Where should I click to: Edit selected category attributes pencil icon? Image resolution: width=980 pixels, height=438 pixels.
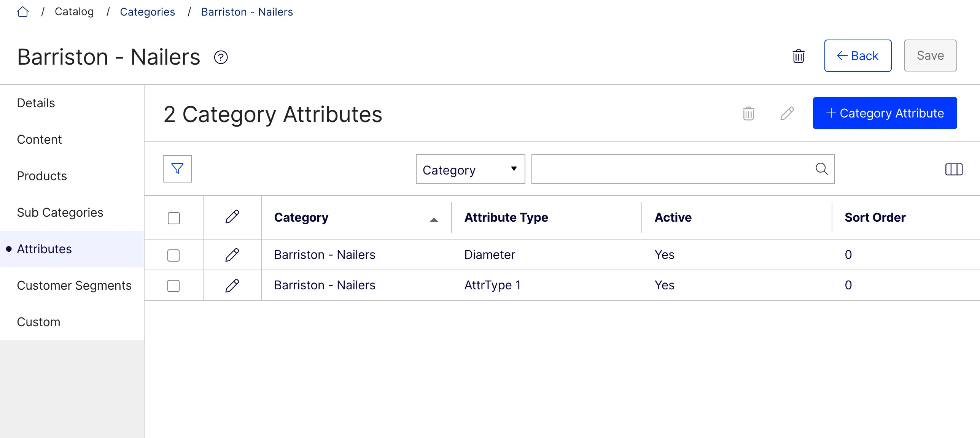click(x=787, y=113)
